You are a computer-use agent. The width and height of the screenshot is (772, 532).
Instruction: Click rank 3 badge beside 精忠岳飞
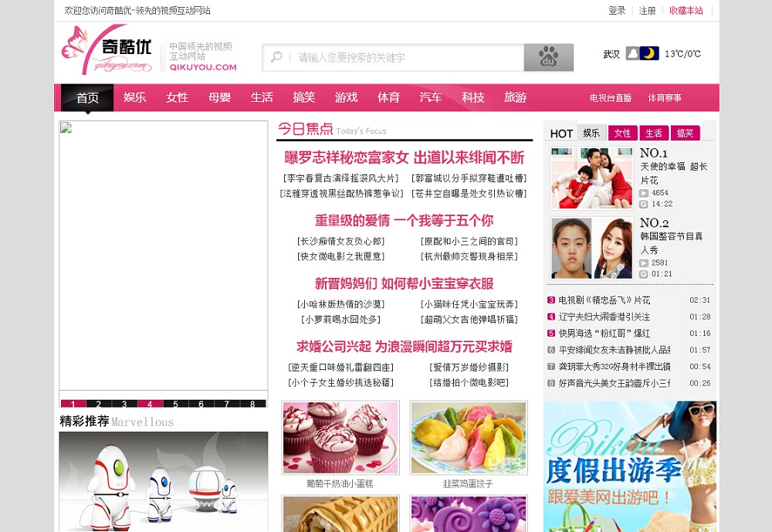pos(551,300)
